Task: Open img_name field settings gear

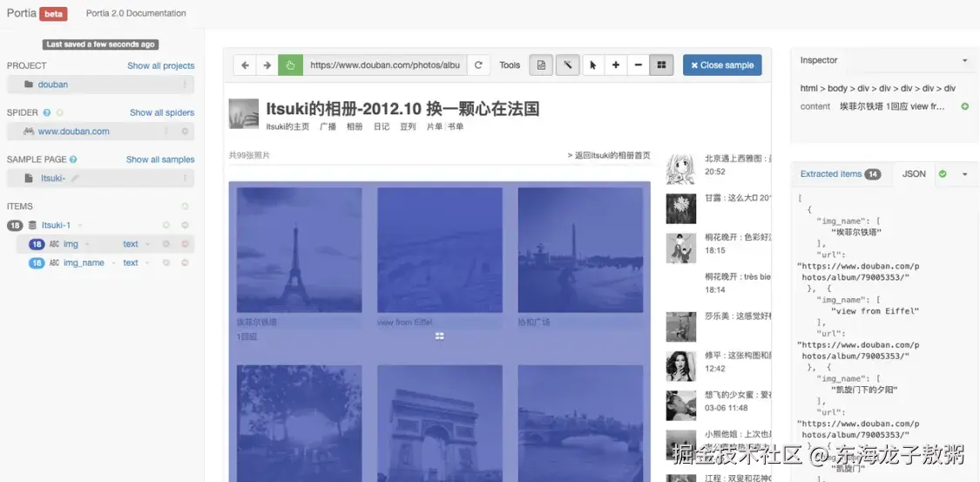Action: (x=166, y=262)
